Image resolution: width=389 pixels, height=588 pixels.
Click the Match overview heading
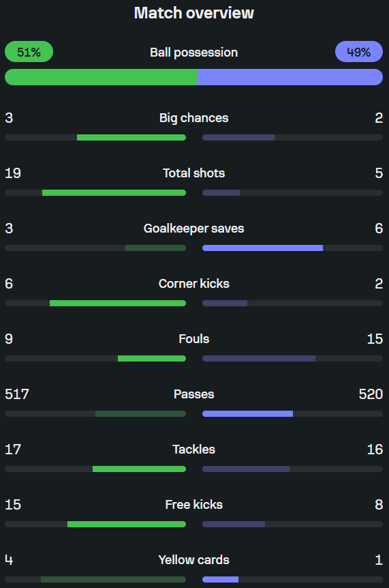(194, 13)
